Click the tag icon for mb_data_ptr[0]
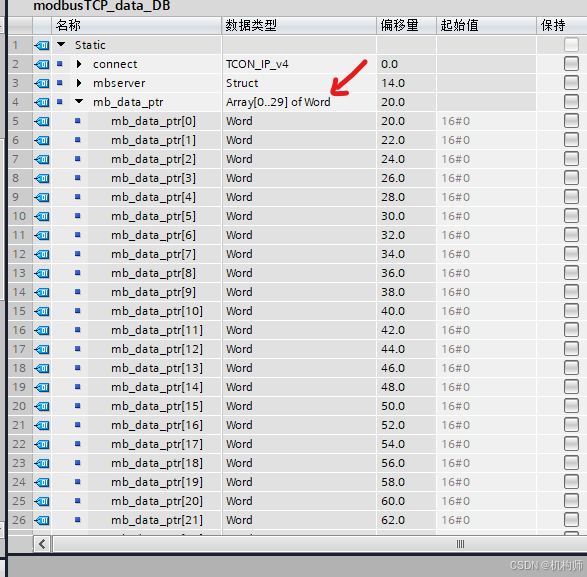 42,121
